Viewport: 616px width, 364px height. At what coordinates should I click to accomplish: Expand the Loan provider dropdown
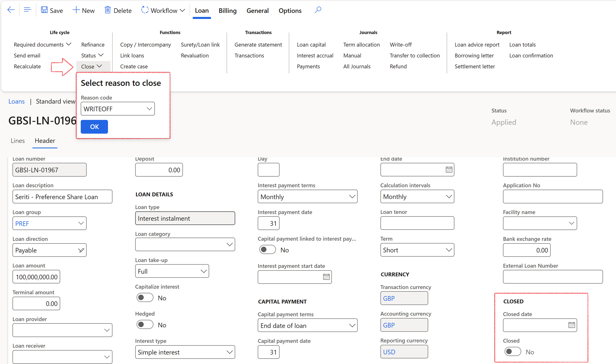pyautogui.click(x=106, y=330)
